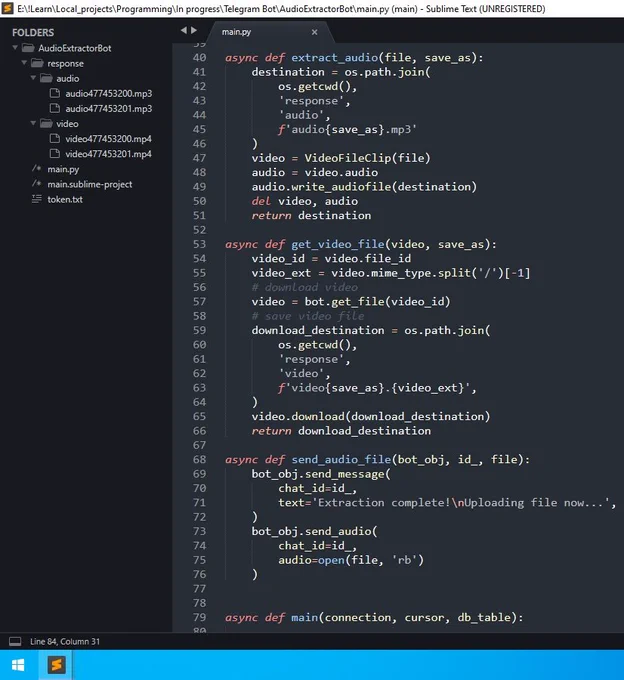Click the Sublime Text taskbar icon
Screen dimensions: 624x680
coord(56,665)
